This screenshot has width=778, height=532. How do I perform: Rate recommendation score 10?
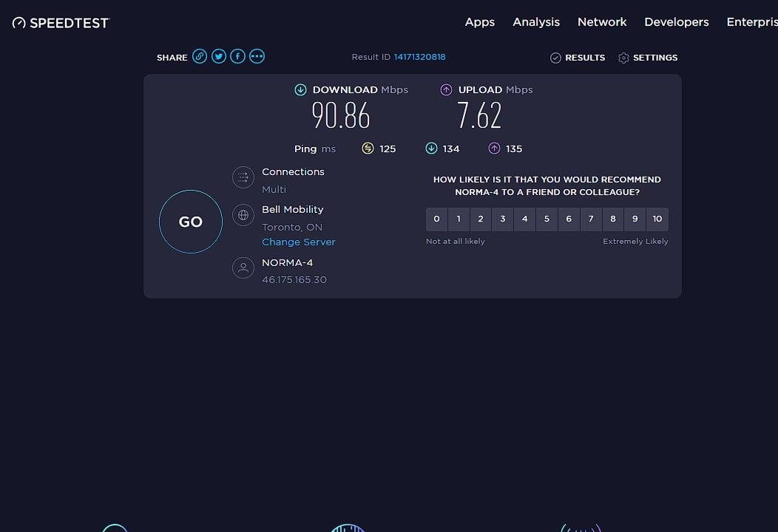(x=657, y=219)
